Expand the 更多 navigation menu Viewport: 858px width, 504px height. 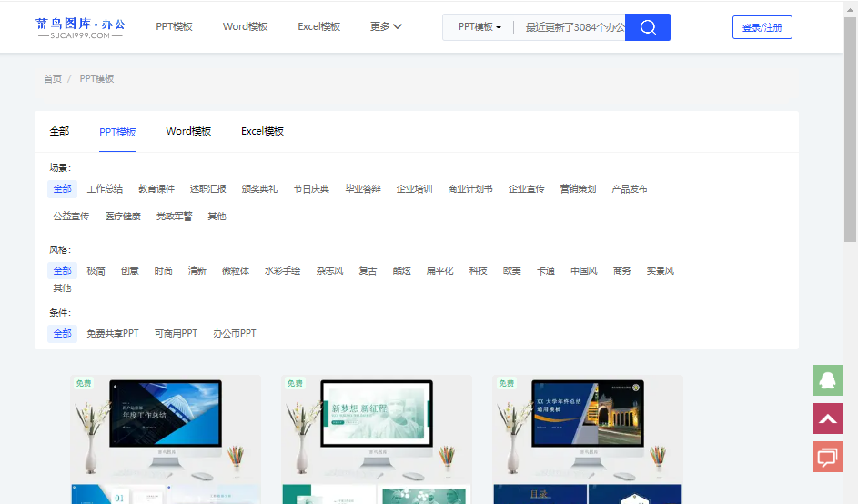pos(386,26)
